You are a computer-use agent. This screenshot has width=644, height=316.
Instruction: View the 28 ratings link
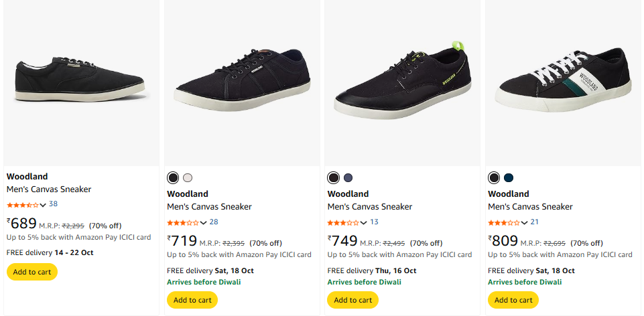pyautogui.click(x=214, y=222)
